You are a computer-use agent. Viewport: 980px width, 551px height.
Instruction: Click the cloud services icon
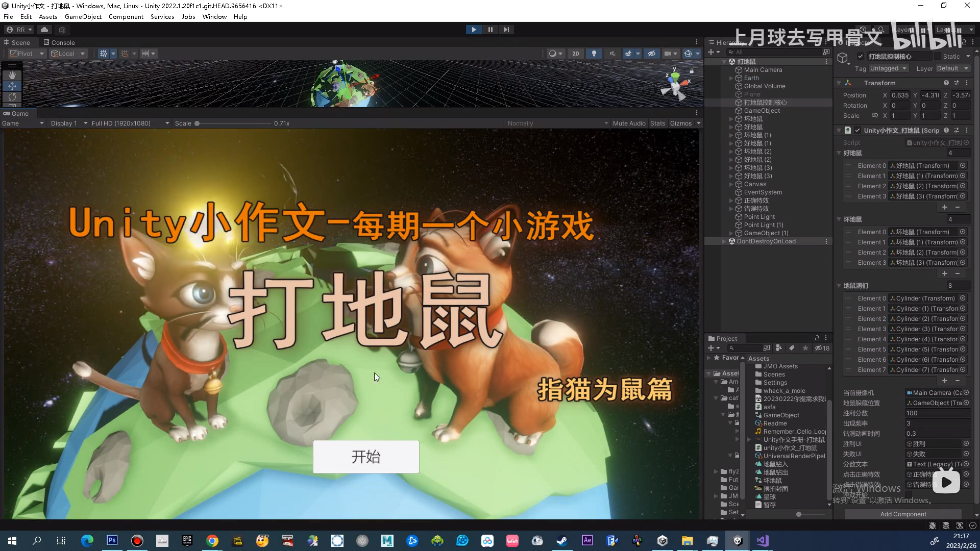[44, 30]
